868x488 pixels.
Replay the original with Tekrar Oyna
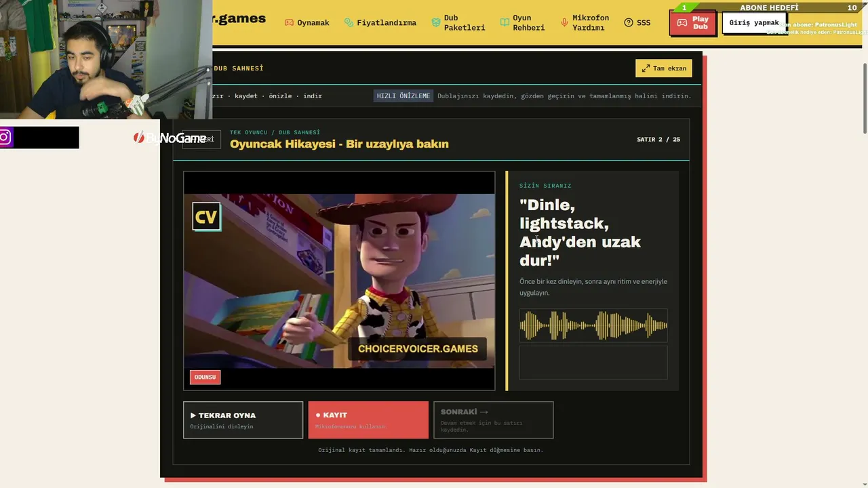click(x=243, y=420)
